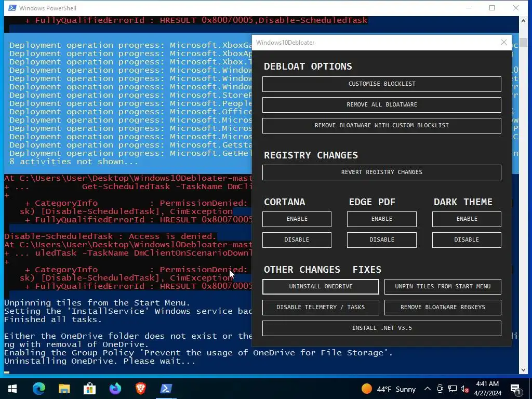Open the weather widget showing 44°F Sunny
Viewport: 532px width, 399px height.
point(388,389)
